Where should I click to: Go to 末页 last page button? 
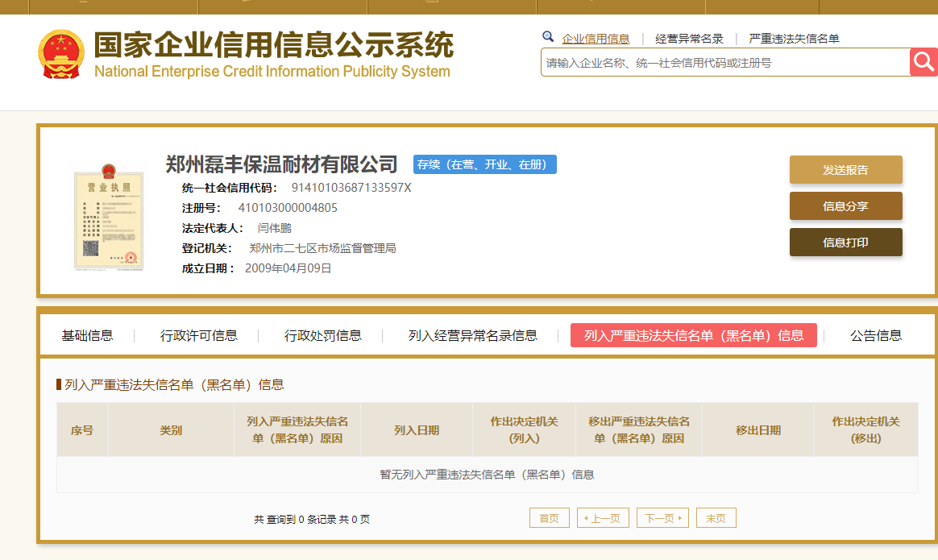pos(716,518)
